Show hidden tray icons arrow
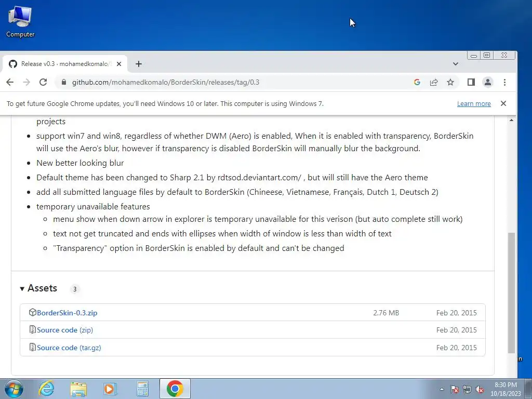 pyautogui.click(x=442, y=389)
